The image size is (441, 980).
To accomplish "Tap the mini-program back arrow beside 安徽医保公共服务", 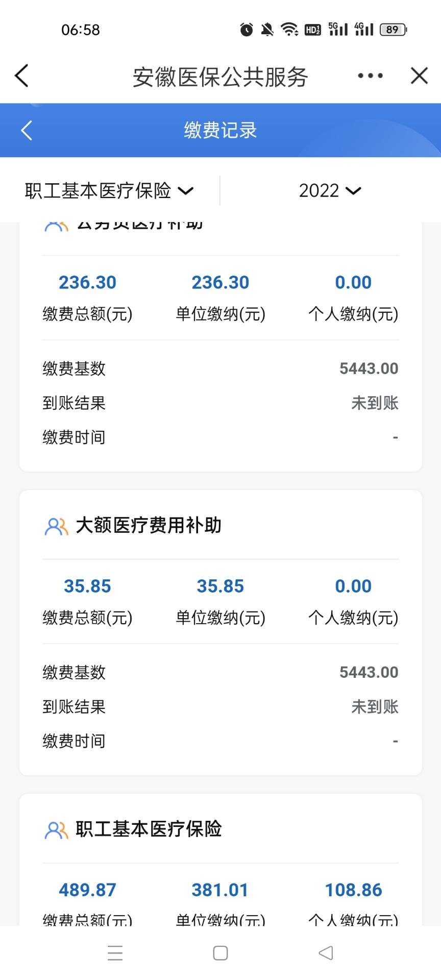I will click(x=21, y=76).
